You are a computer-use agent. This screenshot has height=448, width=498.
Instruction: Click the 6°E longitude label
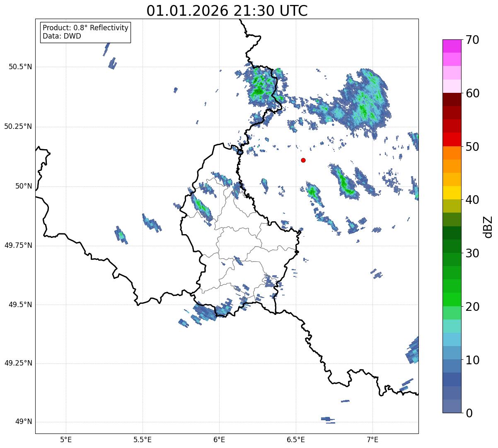pyautogui.click(x=219, y=439)
